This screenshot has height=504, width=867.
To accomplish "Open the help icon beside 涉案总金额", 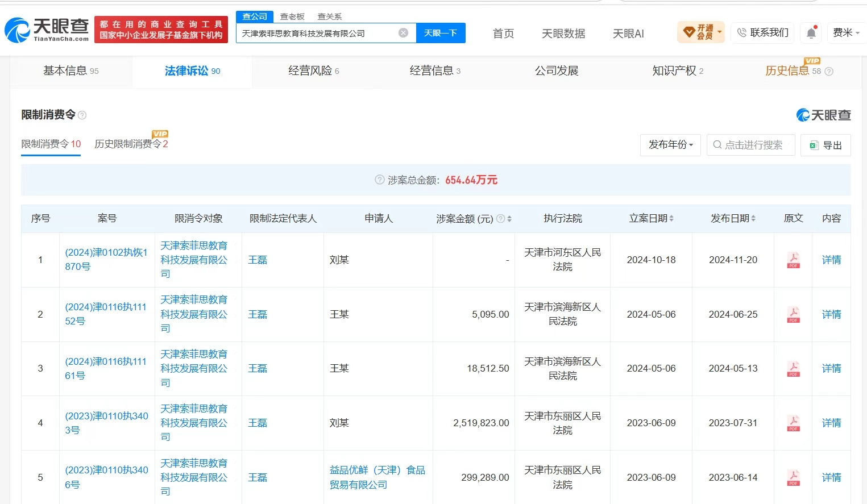I will tap(380, 180).
